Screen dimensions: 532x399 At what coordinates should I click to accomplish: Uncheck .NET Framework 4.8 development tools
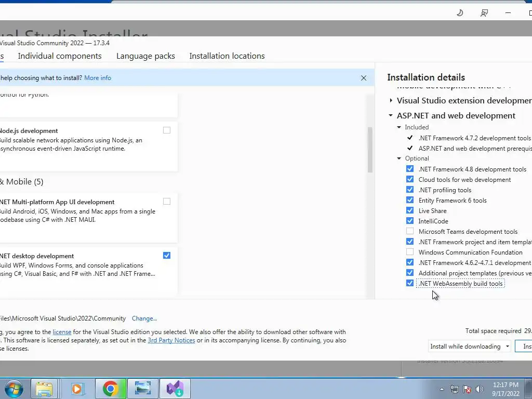pyautogui.click(x=410, y=169)
